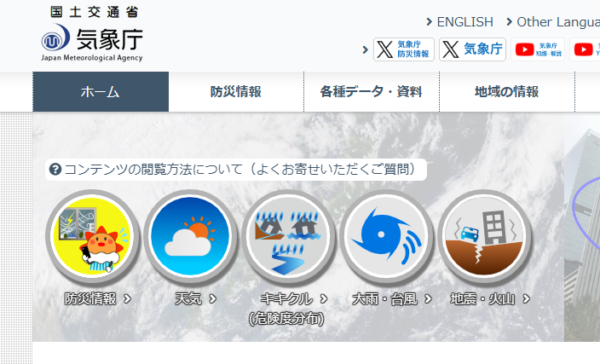Open the 気象庁防災情報 X account button
600x364 pixels.
coord(404,49)
